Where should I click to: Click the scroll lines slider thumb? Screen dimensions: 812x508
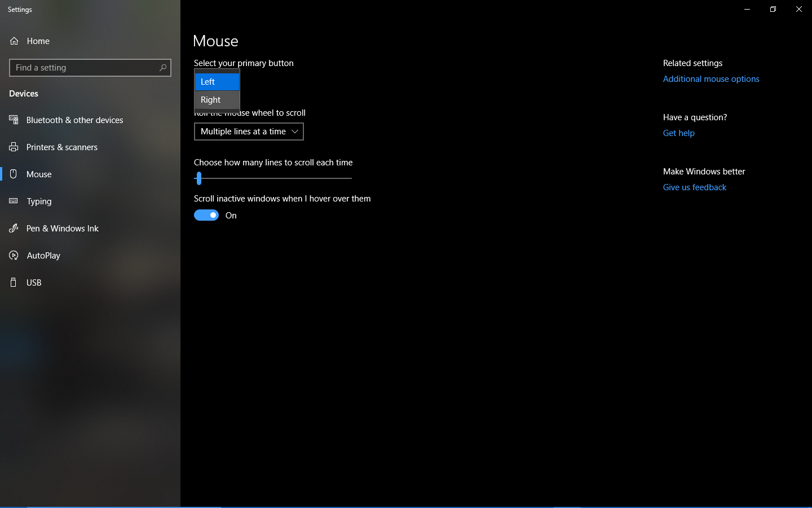point(198,178)
